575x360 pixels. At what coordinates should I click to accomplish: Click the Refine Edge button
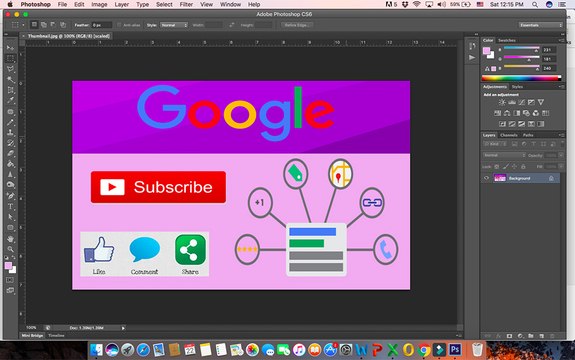click(x=297, y=25)
